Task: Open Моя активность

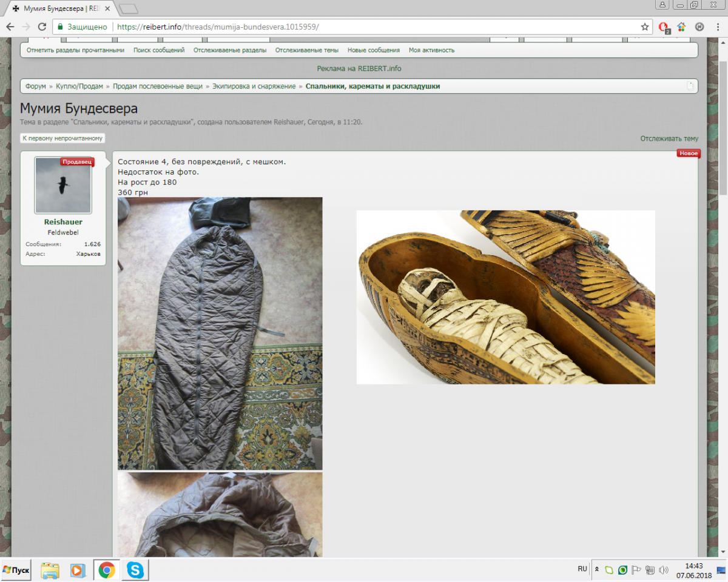Action: 432,50
